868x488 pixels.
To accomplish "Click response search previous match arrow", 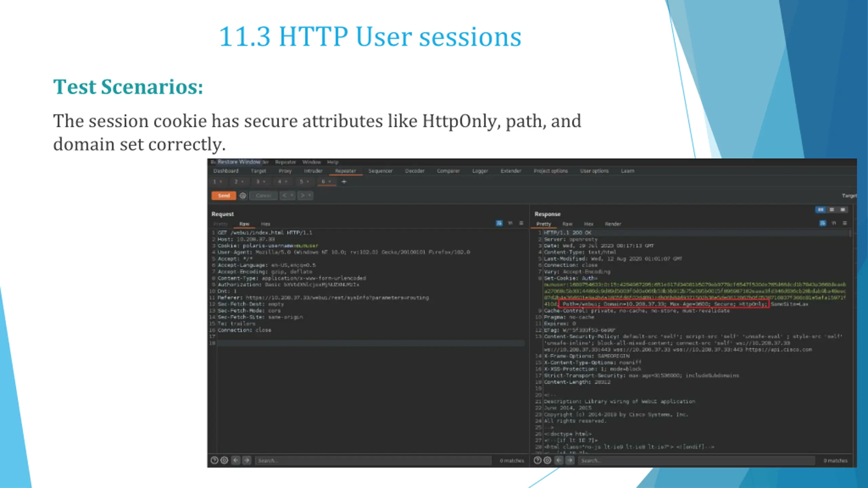I will coord(559,460).
